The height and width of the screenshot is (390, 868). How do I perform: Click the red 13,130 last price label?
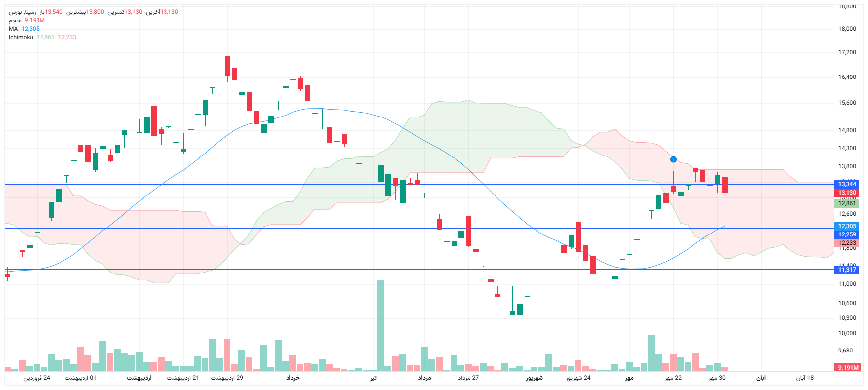pos(847,193)
